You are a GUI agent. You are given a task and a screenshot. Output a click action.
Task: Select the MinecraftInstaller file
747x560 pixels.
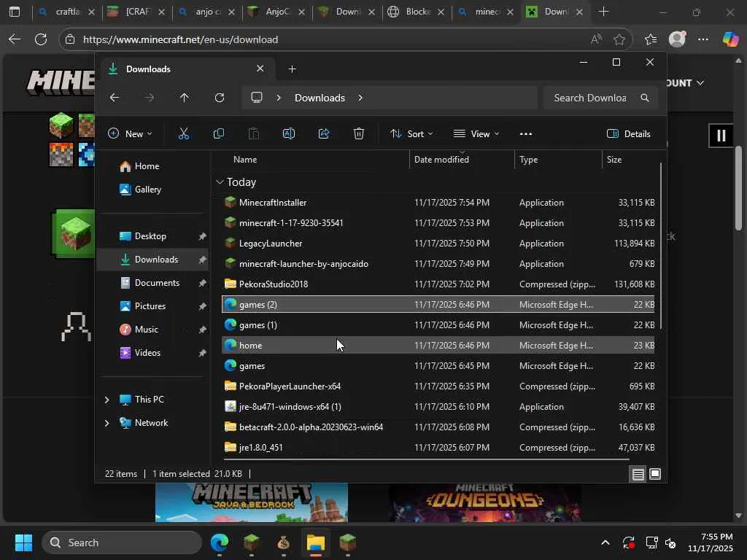tap(438, 203)
